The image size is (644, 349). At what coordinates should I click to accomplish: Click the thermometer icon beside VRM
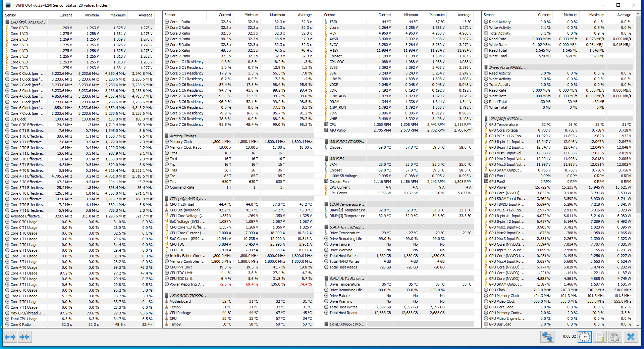(x=326, y=164)
